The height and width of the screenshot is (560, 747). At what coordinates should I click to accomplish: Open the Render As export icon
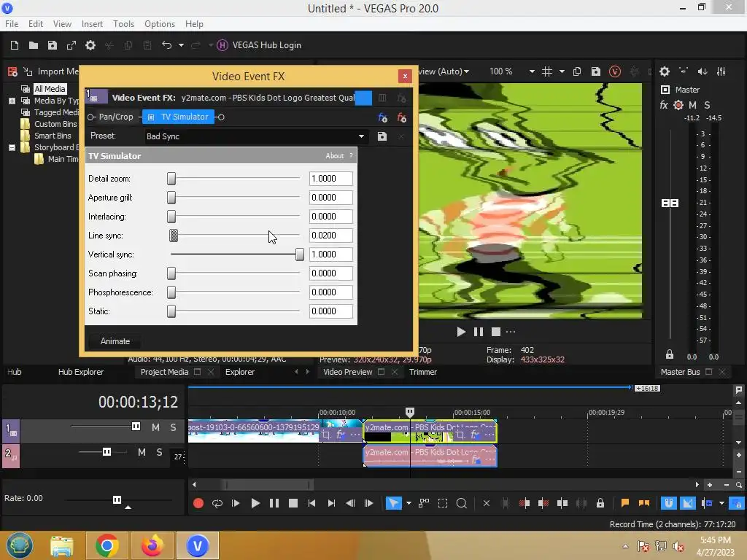71,45
